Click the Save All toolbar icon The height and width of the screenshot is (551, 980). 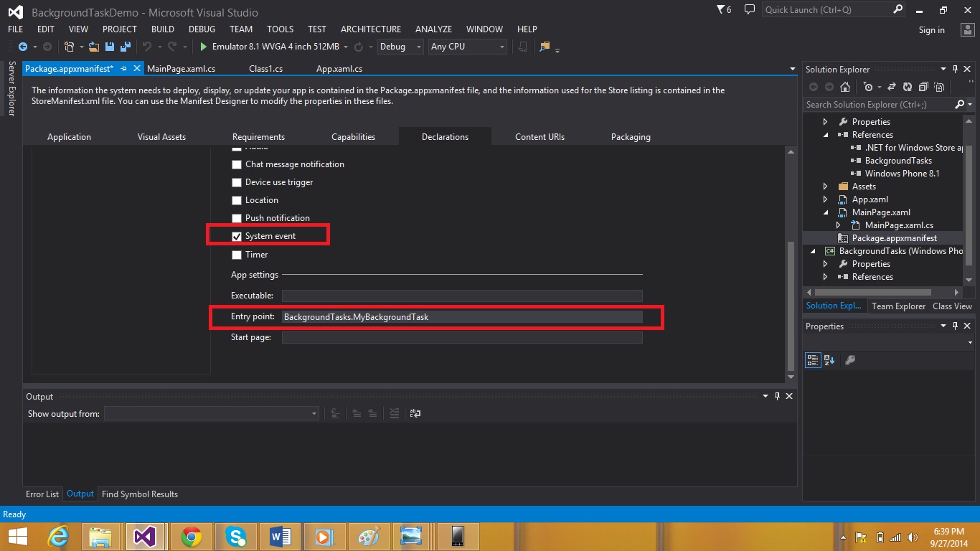tap(125, 47)
